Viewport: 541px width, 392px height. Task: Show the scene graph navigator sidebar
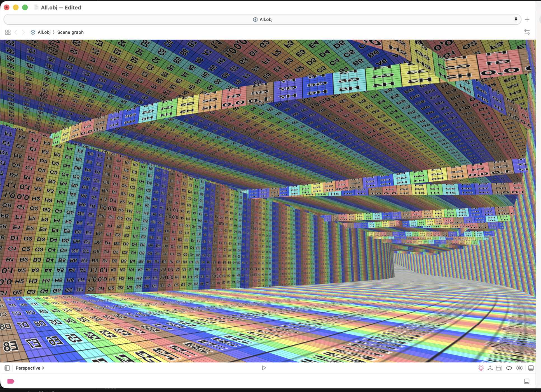7,368
